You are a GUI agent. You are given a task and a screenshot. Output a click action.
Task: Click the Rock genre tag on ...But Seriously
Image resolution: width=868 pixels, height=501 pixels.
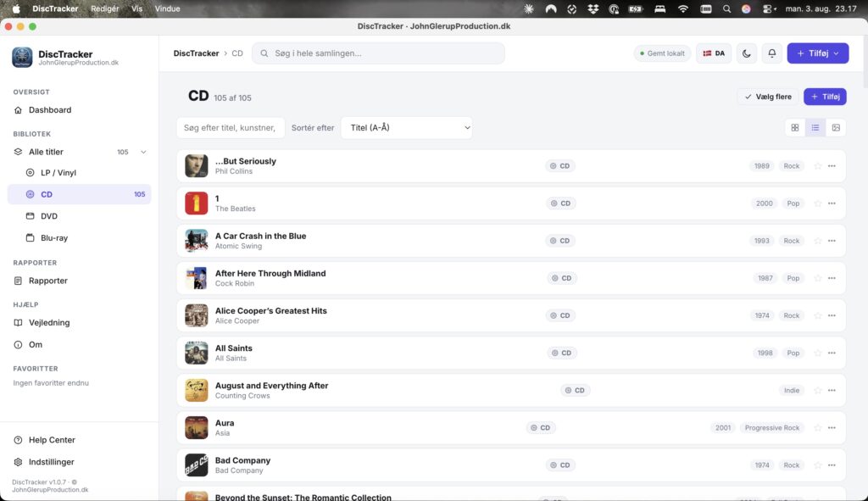coord(791,166)
